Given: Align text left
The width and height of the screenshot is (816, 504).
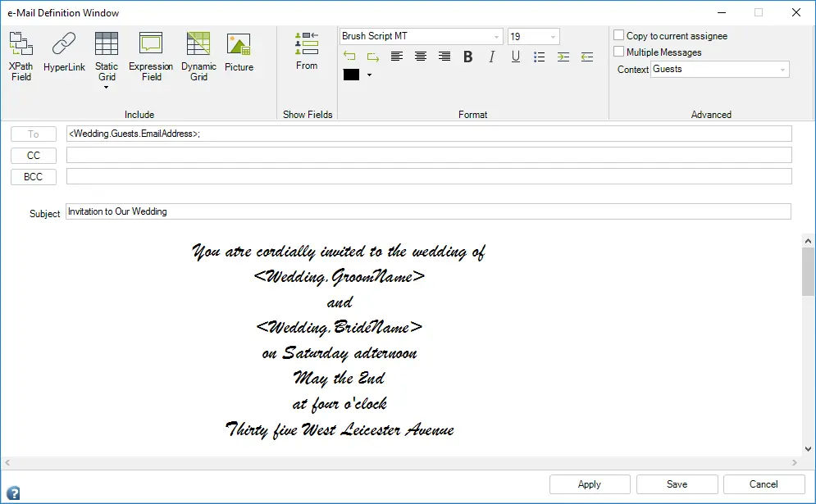Looking at the screenshot, I should tap(397, 57).
